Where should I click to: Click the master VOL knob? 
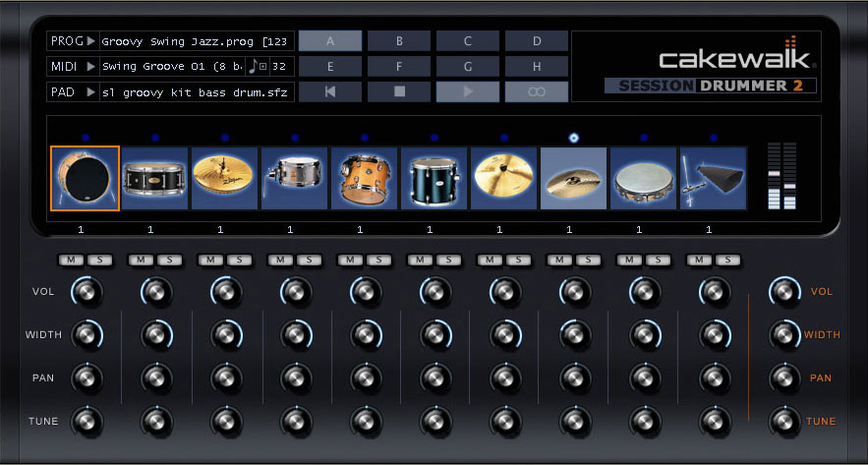coord(783,291)
